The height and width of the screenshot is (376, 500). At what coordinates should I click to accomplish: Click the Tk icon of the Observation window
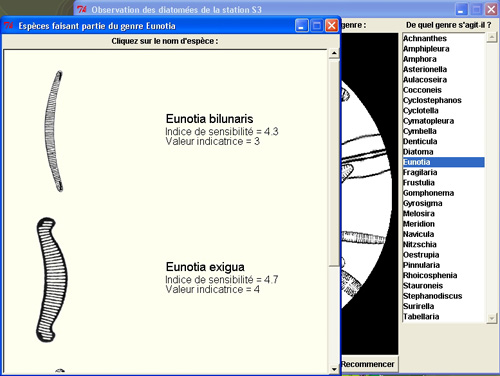click(82, 9)
